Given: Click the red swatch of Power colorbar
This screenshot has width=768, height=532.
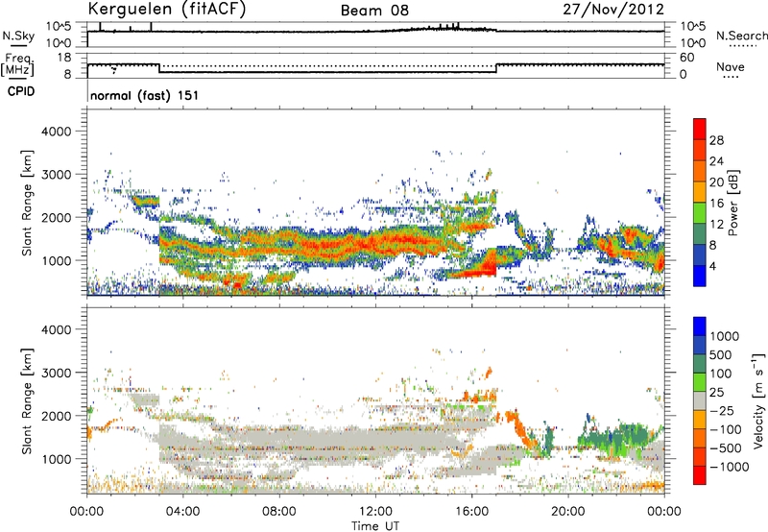Looking at the screenshot, I should 700,129.
